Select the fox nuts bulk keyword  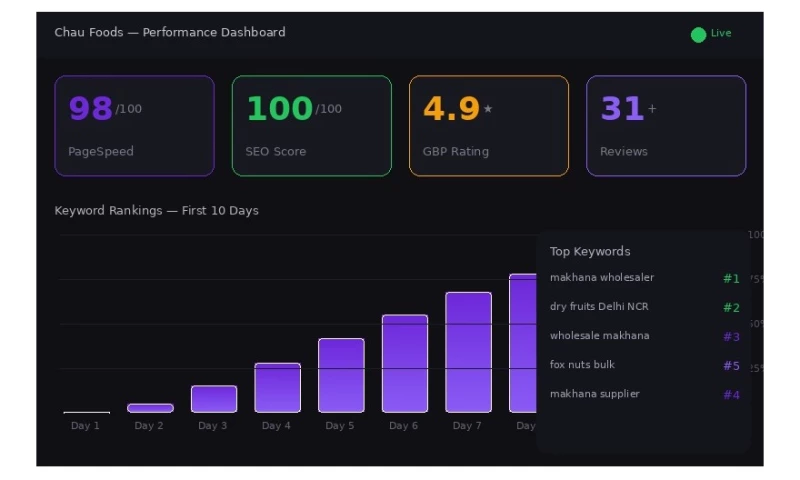582,365
